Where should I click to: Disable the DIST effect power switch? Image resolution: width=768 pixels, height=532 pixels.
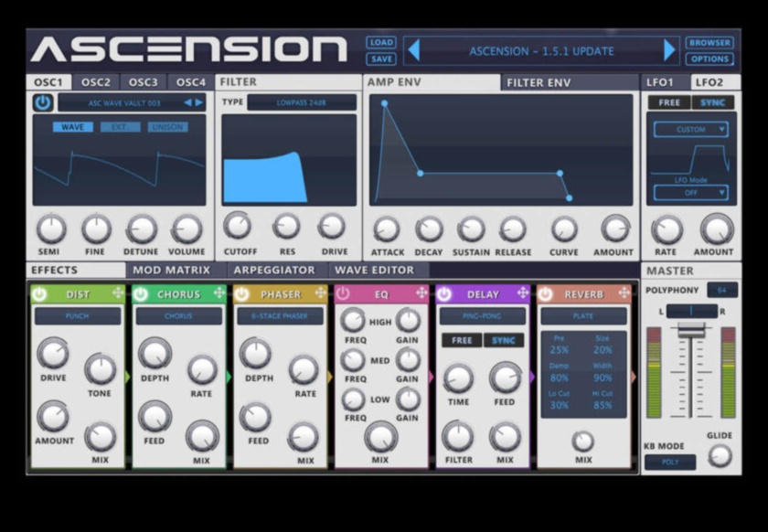click(39, 294)
